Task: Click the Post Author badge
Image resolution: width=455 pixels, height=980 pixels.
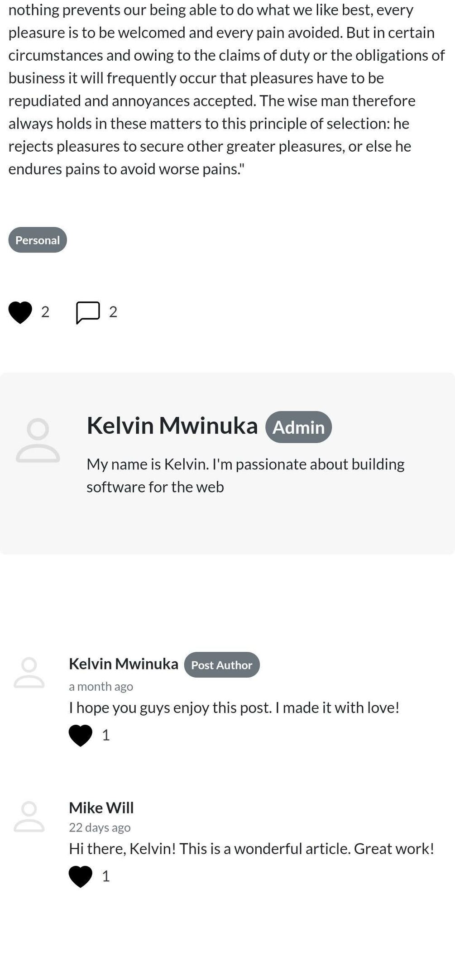Action: click(x=222, y=665)
